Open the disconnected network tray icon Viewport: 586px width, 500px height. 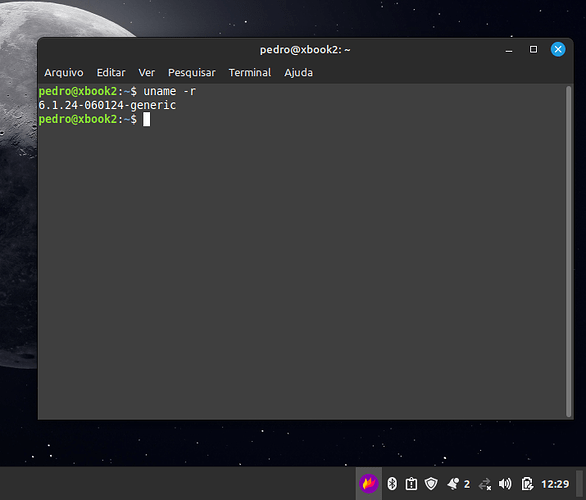485,484
